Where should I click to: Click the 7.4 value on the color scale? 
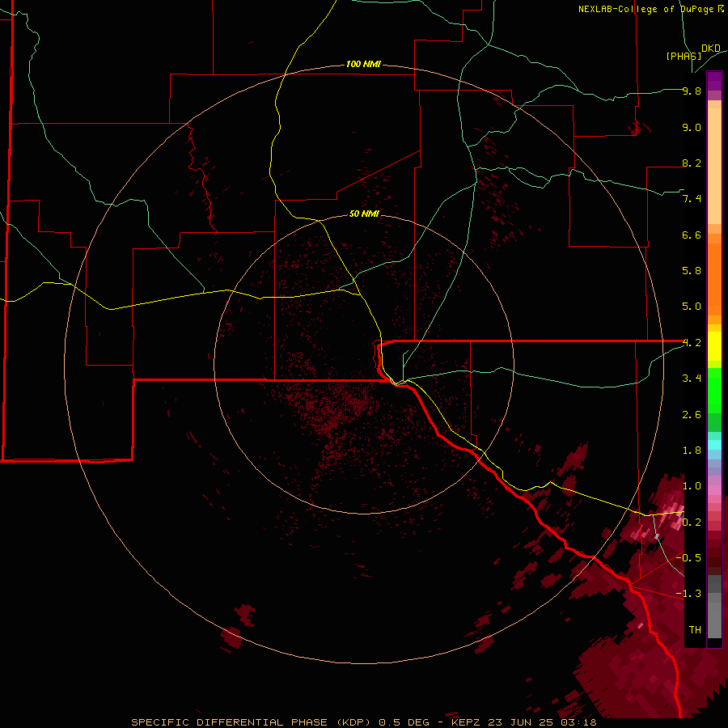692,199
